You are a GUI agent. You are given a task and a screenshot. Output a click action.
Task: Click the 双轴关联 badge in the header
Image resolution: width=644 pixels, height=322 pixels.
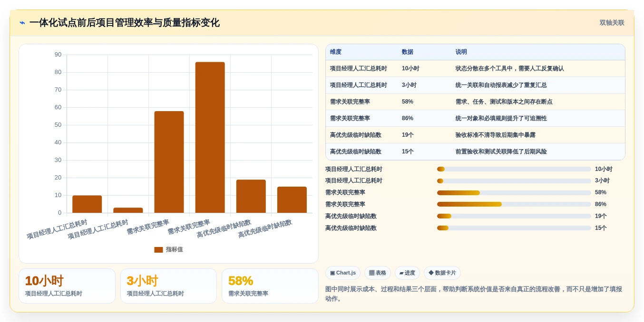tap(612, 23)
